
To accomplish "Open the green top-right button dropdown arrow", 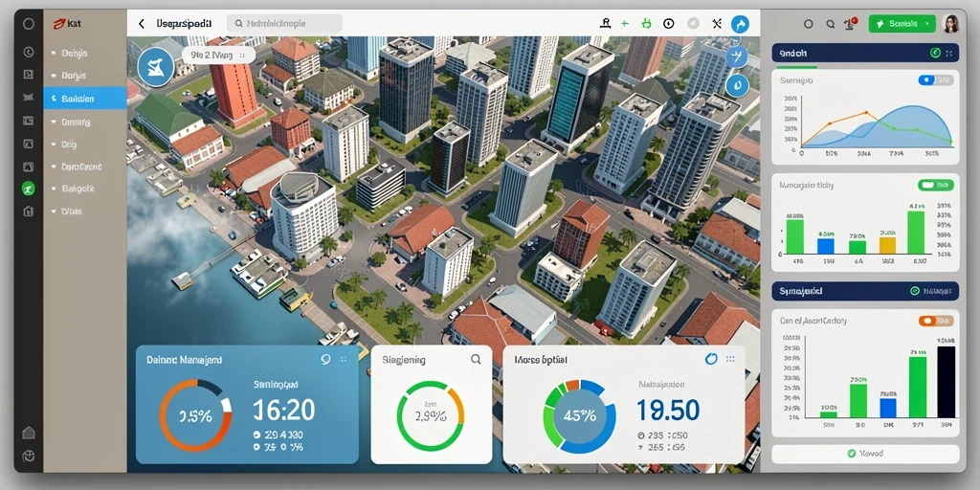I will click(926, 24).
